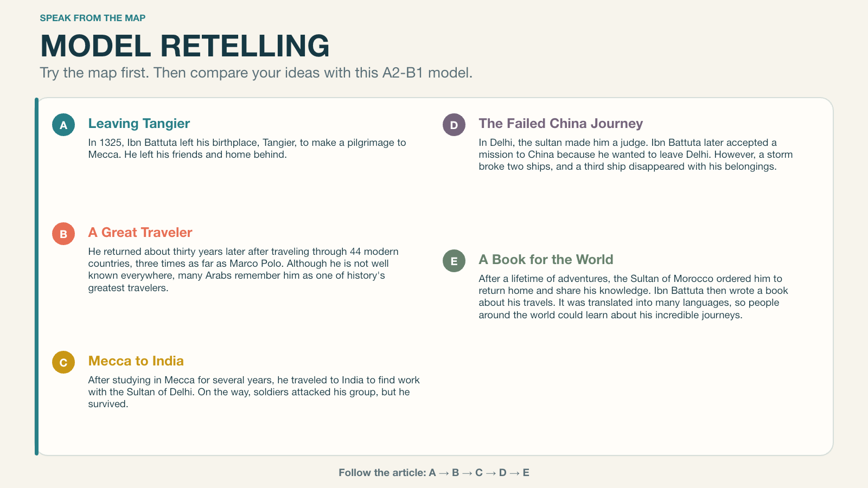
Task: Click the teal vertical bar at card edge
Action: pos(36,277)
